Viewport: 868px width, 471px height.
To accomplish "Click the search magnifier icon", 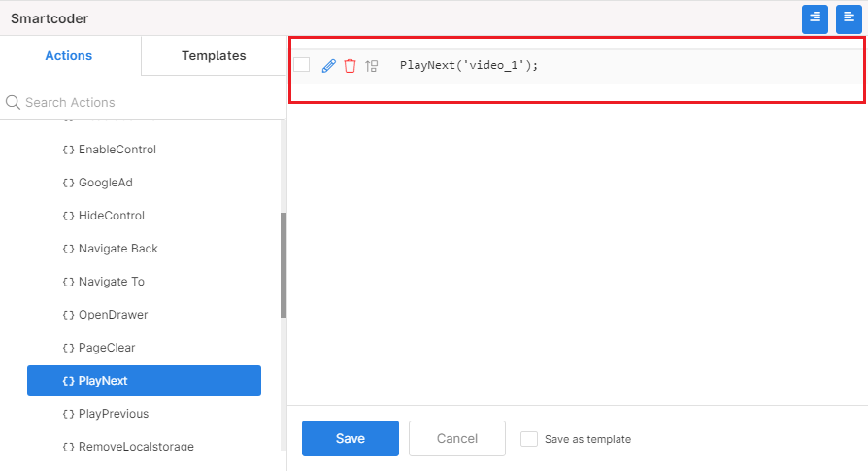I will pos(13,102).
